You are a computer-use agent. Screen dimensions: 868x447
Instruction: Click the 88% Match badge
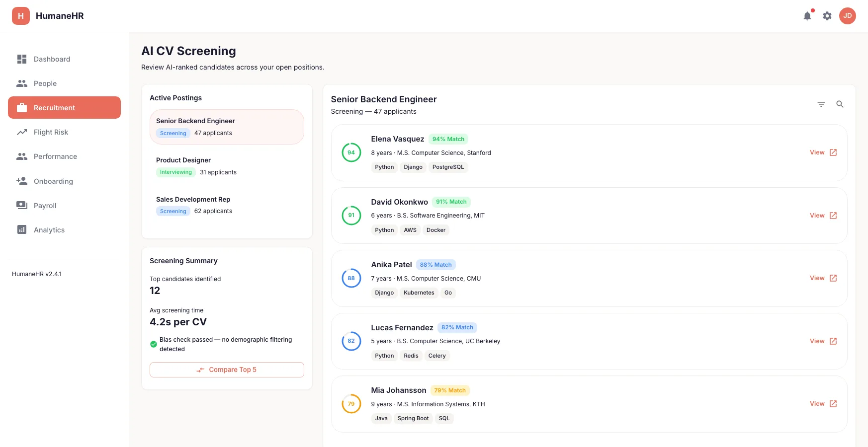(x=435, y=265)
